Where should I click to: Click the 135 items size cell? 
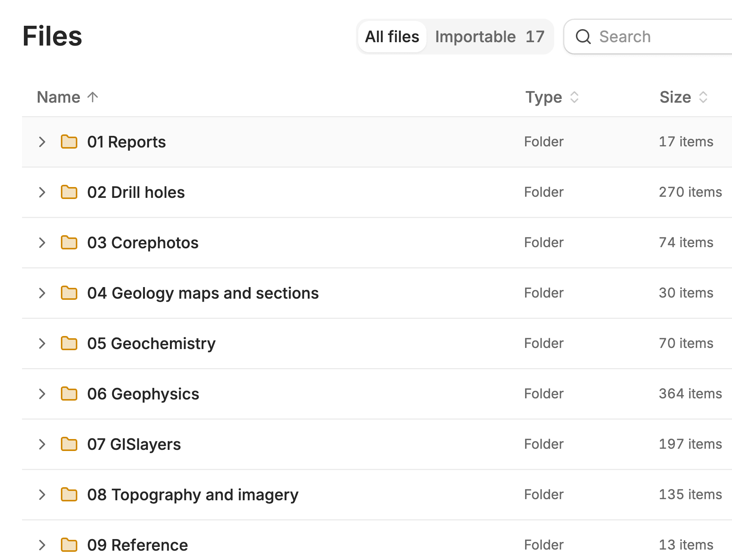coord(691,495)
